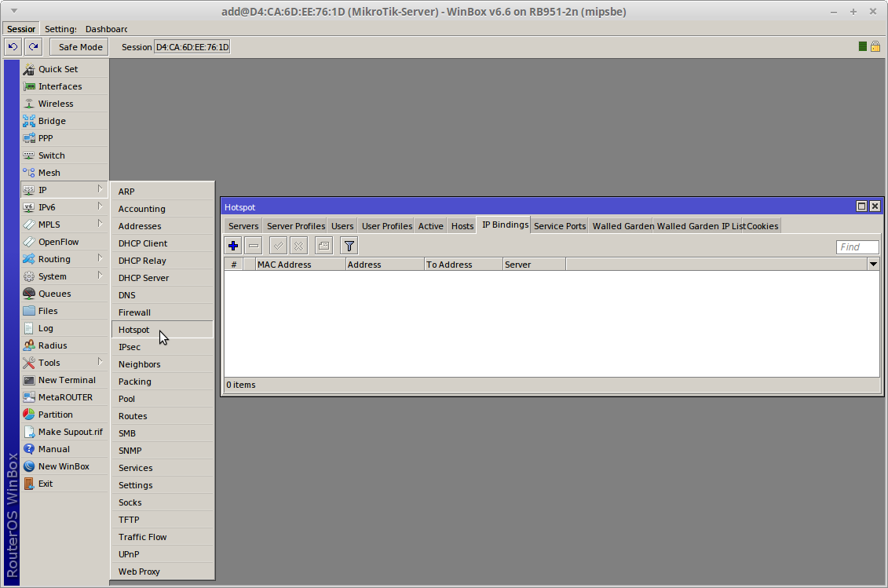Expand the Tools submenu
This screenshot has width=888, height=588.
pos(100,361)
